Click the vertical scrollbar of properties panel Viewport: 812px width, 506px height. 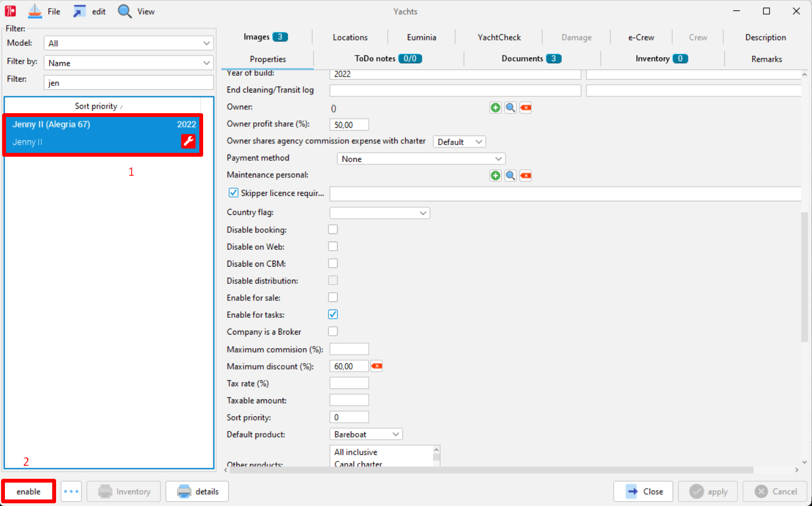pos(804,277)
